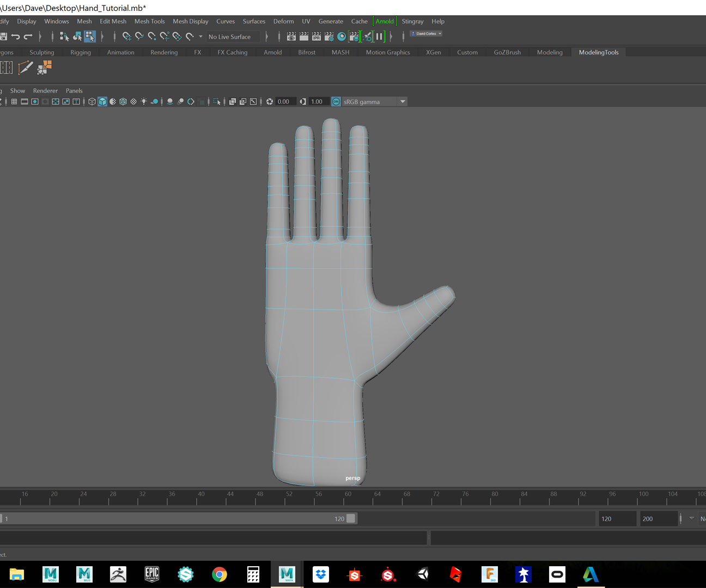Image resolution: width=706 pixels, height=588 pixels.
Task: Open Maya from the taskbar
Action: coord(287,574)
